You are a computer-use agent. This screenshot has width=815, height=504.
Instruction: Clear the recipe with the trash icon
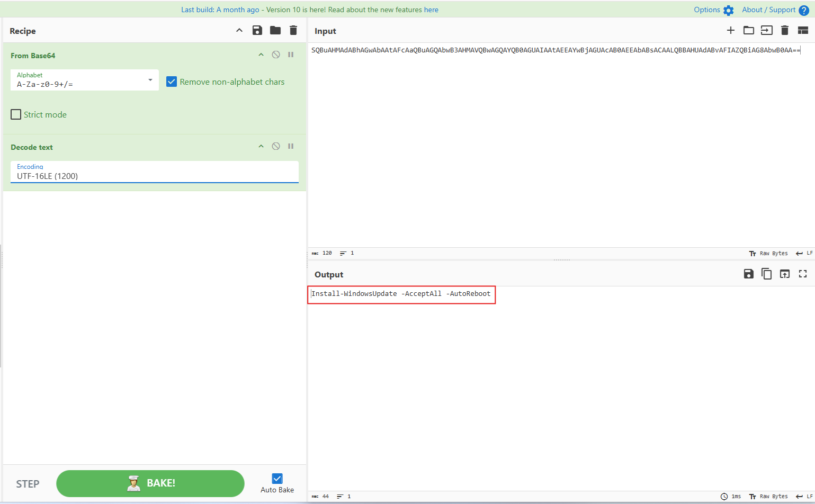click(293, 31)
